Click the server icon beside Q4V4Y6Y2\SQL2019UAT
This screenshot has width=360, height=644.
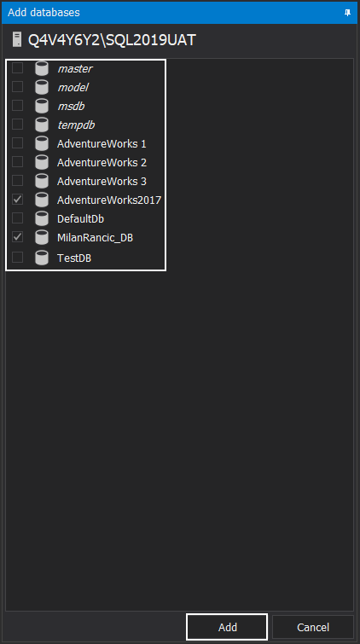17,40
